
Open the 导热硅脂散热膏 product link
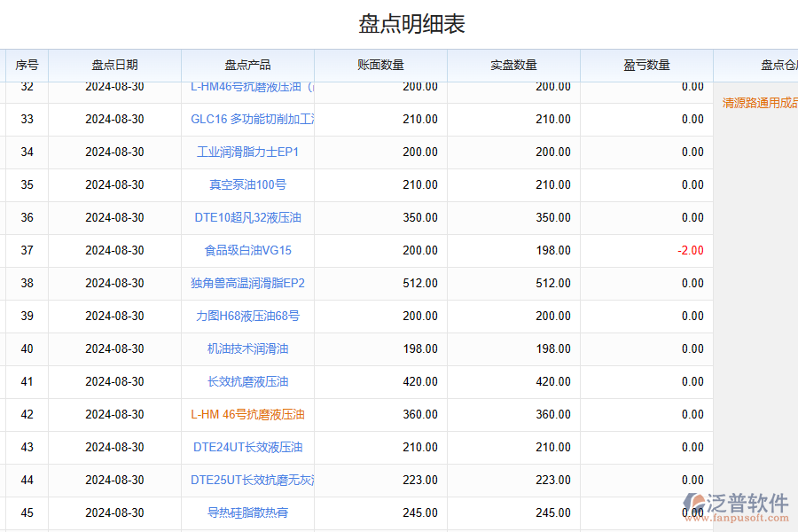pyautogui.click(x=248, y=512)
